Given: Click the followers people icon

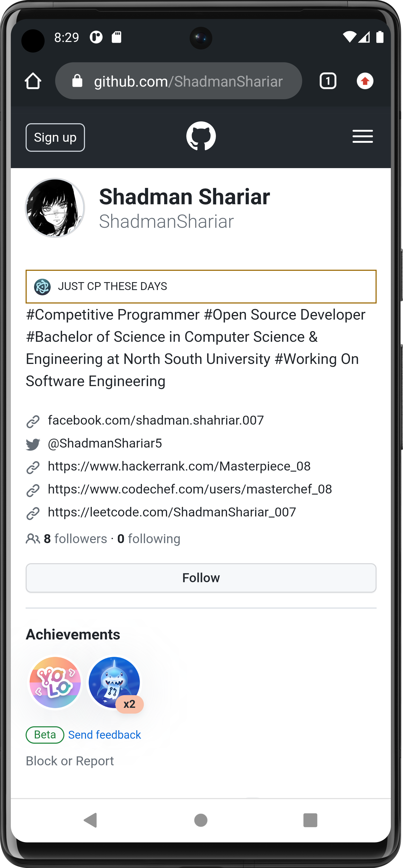Looking at the screenshot, I should click(x=33, y=538).
